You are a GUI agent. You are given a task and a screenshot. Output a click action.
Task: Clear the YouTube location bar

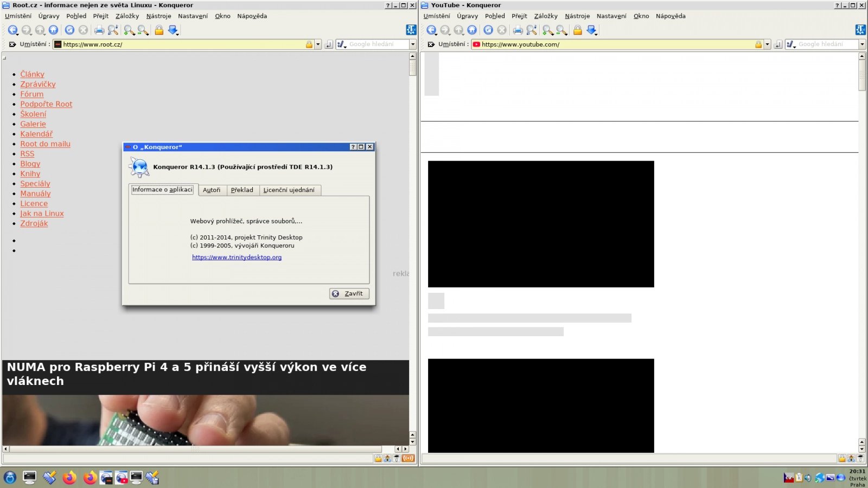click(431, 44)
